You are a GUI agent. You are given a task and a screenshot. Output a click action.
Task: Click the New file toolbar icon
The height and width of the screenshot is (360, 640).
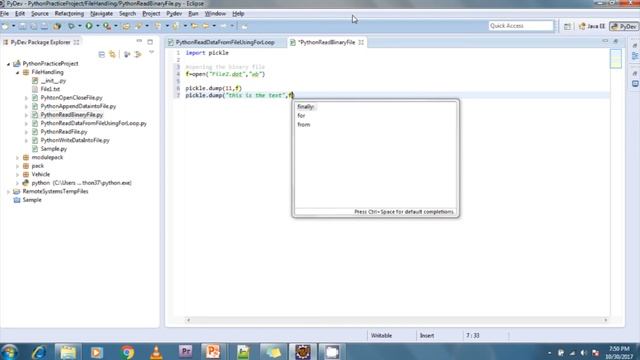click(5, 26)
